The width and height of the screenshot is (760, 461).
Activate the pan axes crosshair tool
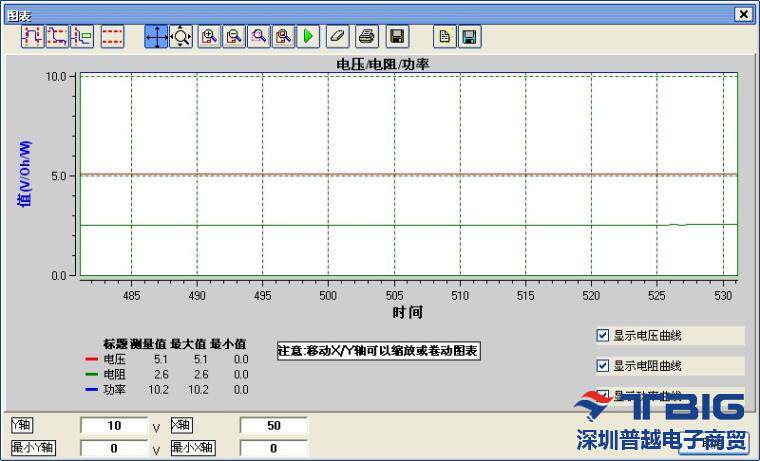point(156,36)
